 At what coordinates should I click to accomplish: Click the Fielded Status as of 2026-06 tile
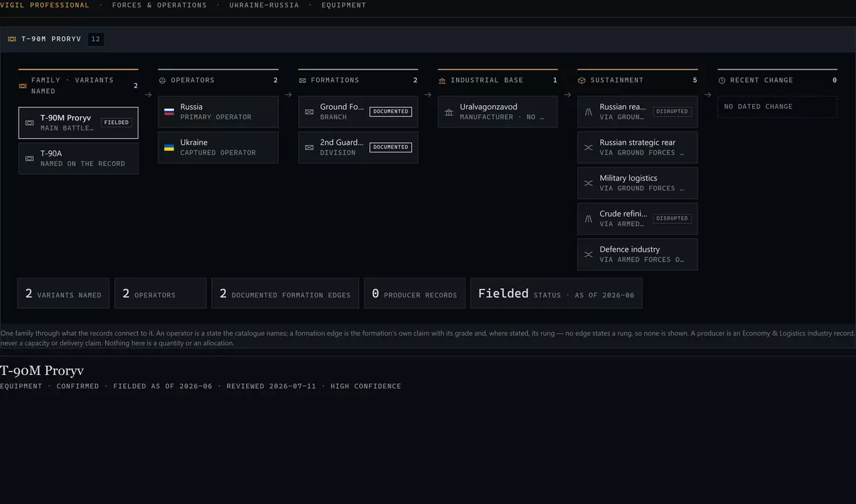[556, 293]
